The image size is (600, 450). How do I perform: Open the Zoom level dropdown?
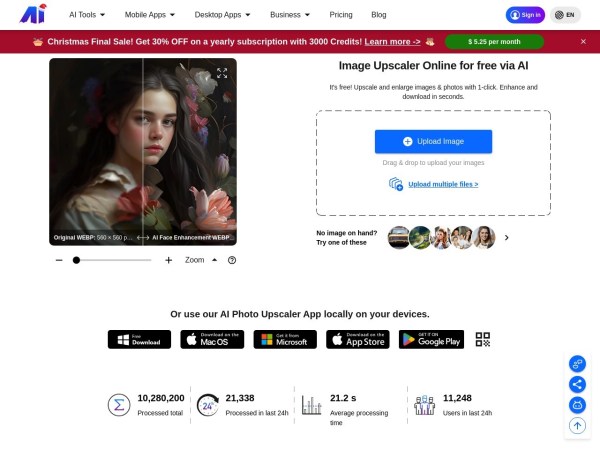pos(199,260)
